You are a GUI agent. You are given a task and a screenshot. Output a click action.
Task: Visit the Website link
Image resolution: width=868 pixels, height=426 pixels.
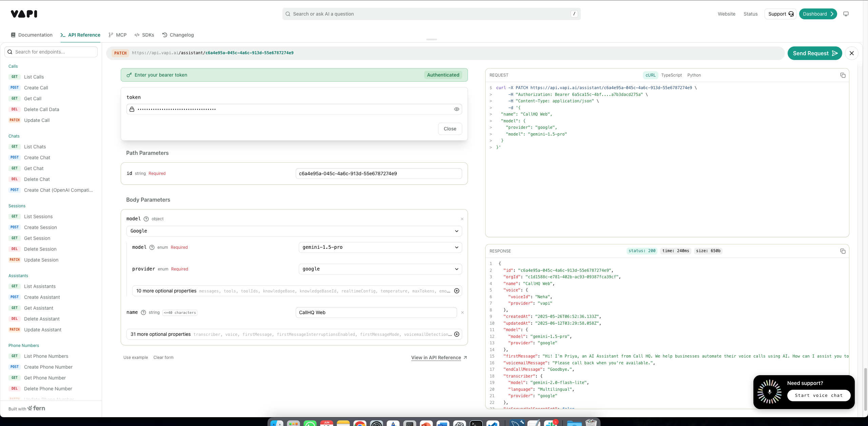[x=727, y=14]
